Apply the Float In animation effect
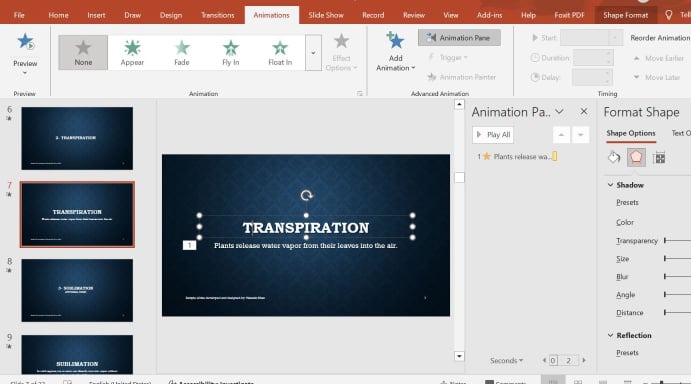691x384 pixels. 280,52
